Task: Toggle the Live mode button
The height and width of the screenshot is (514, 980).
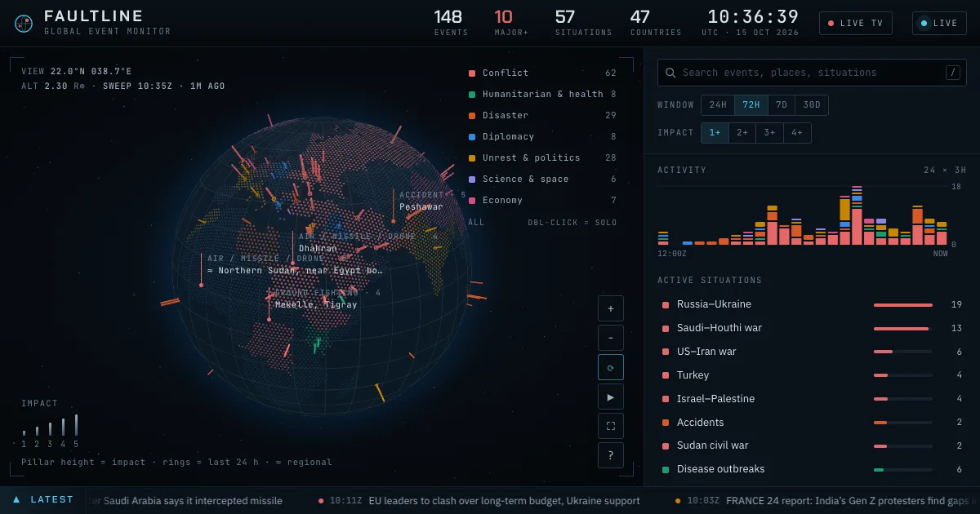Action: click(939, 23)
